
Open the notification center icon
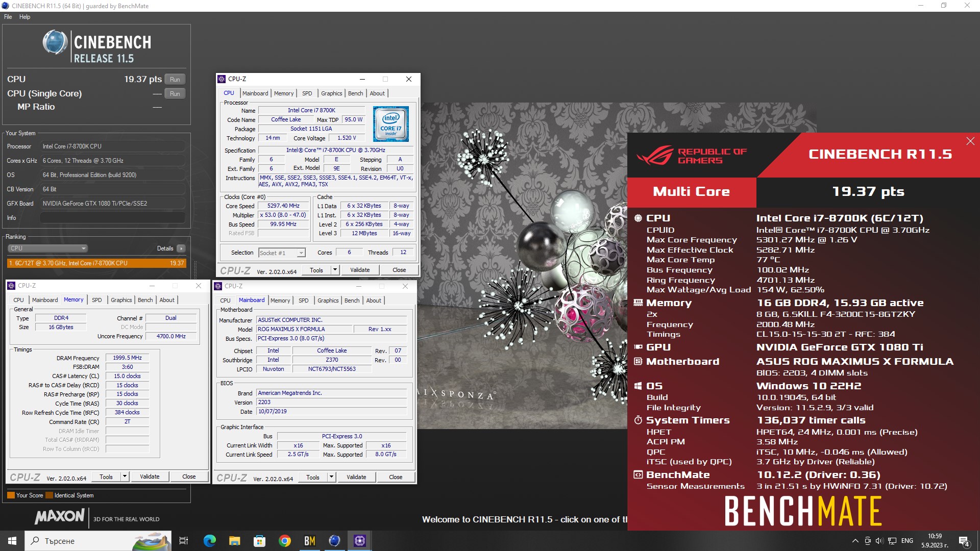[x=964, y=541]
